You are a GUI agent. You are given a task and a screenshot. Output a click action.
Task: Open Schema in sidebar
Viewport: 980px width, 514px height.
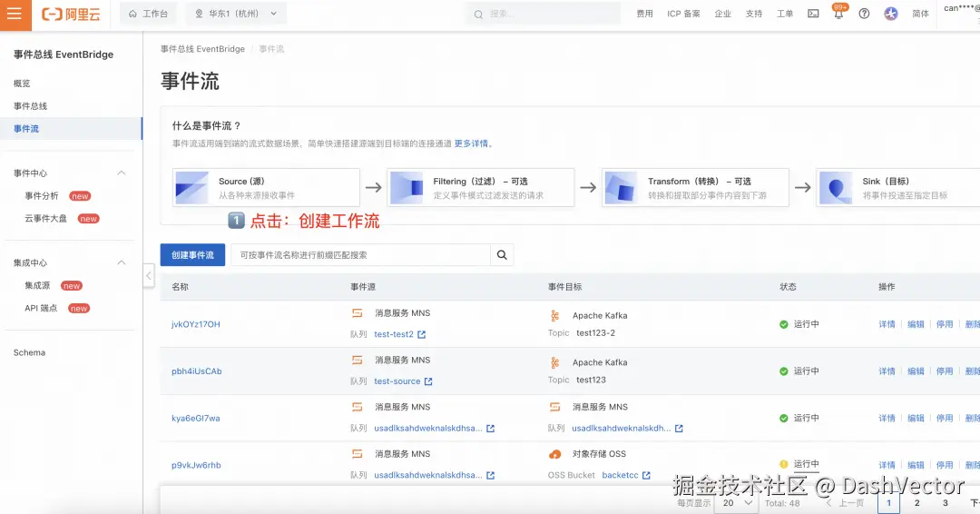point(29,352)
